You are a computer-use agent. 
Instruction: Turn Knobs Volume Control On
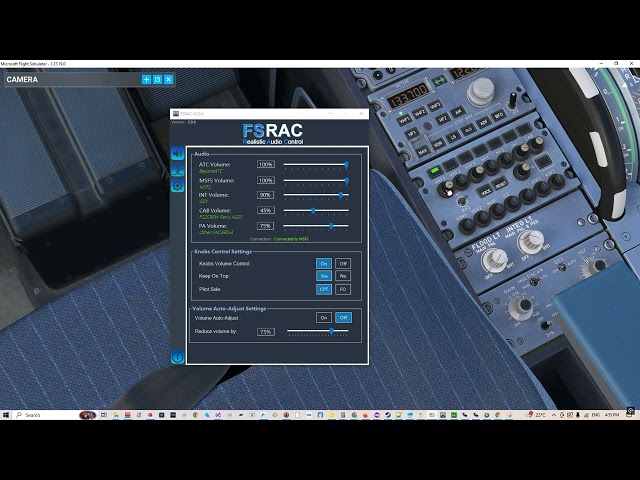(324, 264)
